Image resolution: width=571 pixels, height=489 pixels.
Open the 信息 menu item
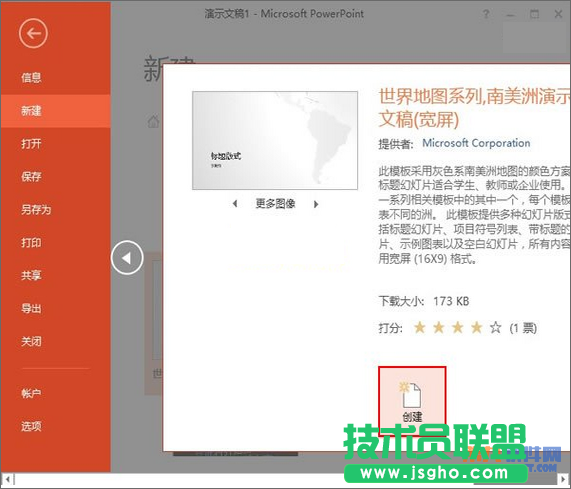coord(31,78)
